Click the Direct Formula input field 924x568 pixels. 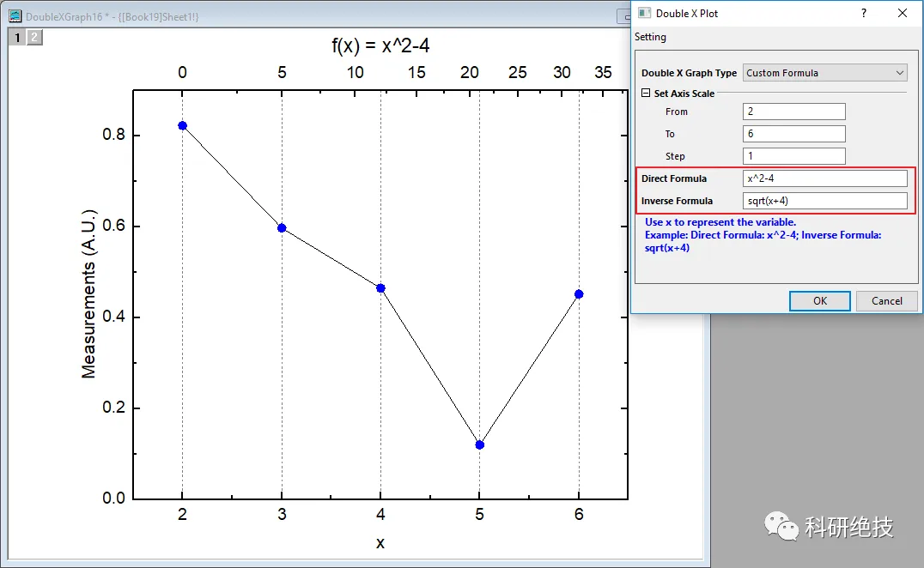point(824,178)
